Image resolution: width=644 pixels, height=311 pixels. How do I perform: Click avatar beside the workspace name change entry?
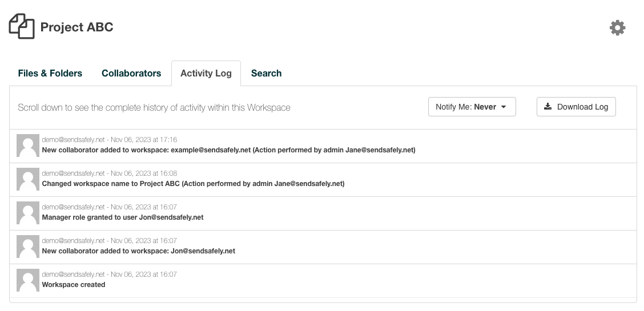point(28,179)
